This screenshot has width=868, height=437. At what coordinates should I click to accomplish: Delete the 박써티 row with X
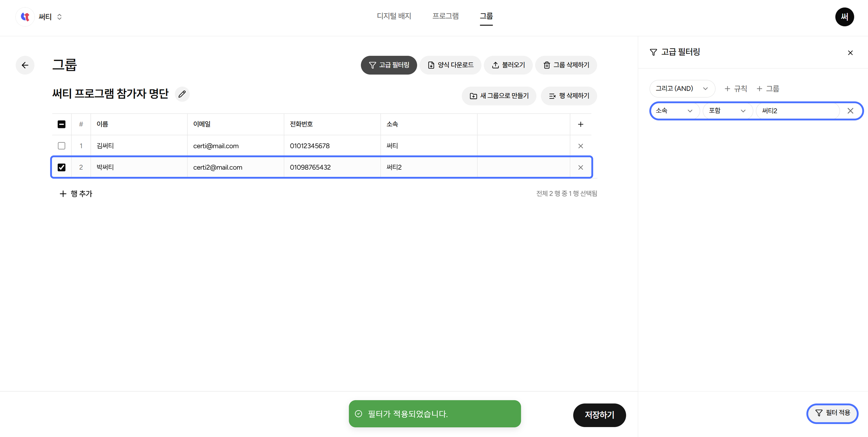[x=581, y=167]
